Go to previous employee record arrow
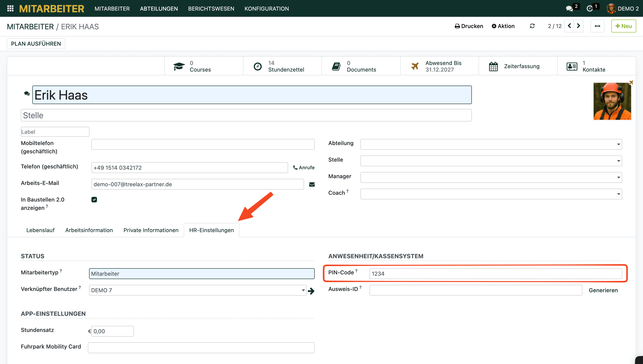643x364 pixels. click(x=569, y=26)
